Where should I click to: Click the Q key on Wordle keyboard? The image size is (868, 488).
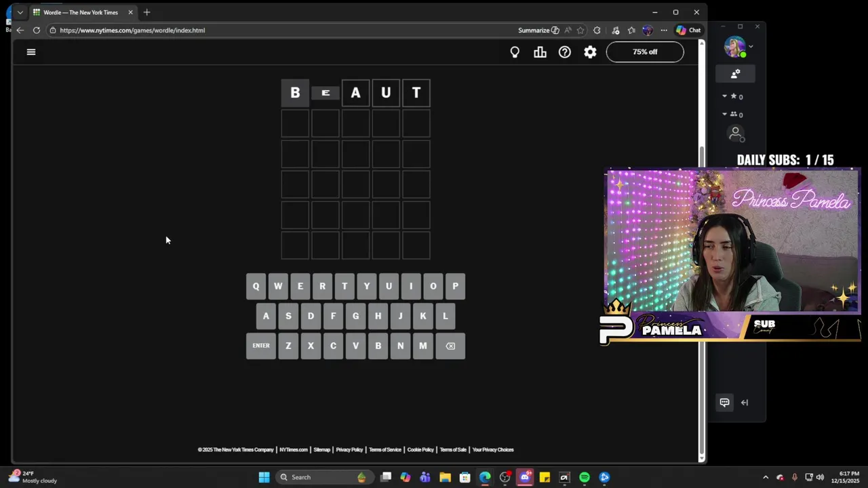pyautogui.click(x=256, y=286)
